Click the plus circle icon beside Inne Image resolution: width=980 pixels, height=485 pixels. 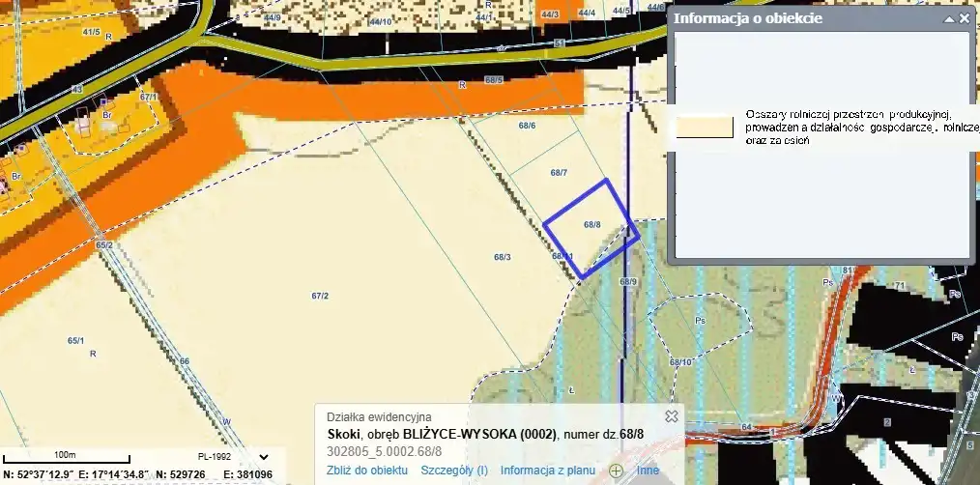click(615, 471)
